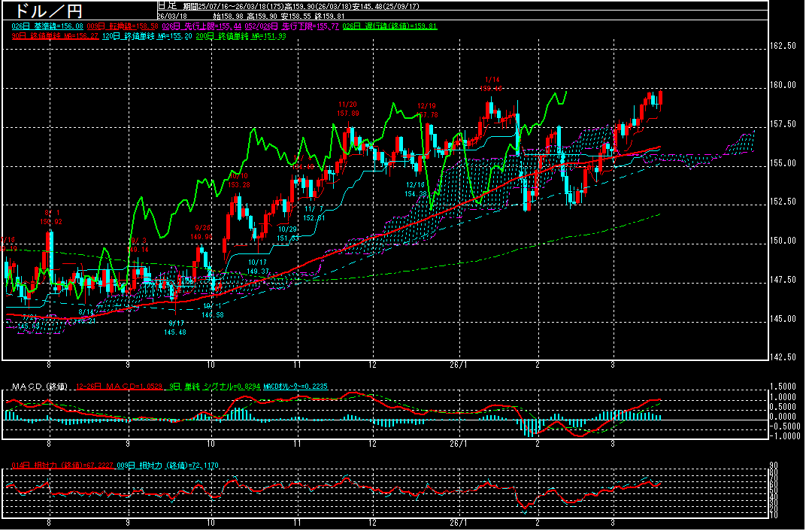Click the 11/20 high marker 157.89
Screen dimensions: 812x531
[348, 108]
